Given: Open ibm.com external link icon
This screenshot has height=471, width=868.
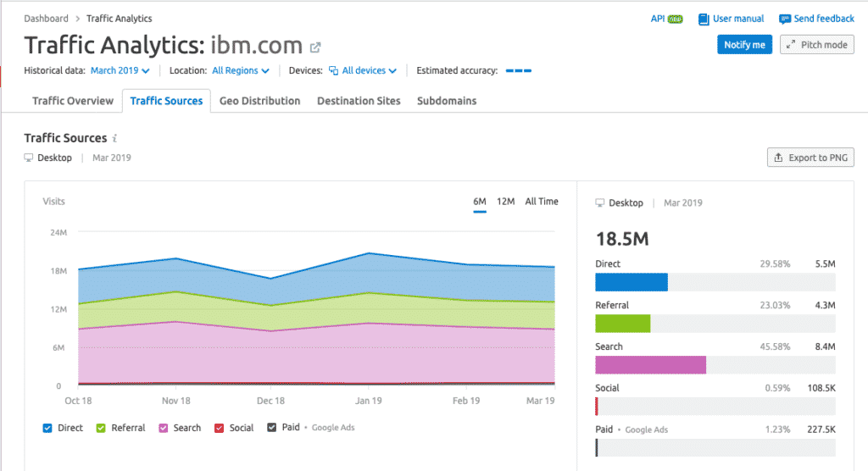Looking at the screenshot, I should [x=315, y=47].
